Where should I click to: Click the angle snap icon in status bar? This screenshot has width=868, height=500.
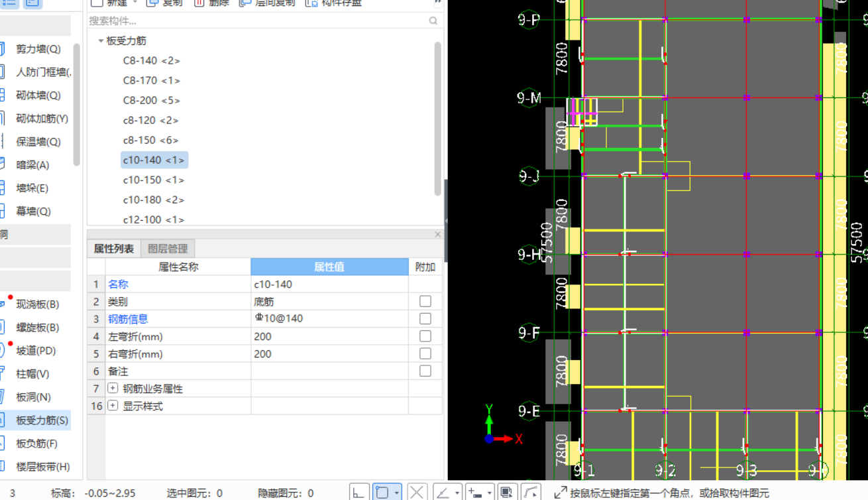[443, 492]
